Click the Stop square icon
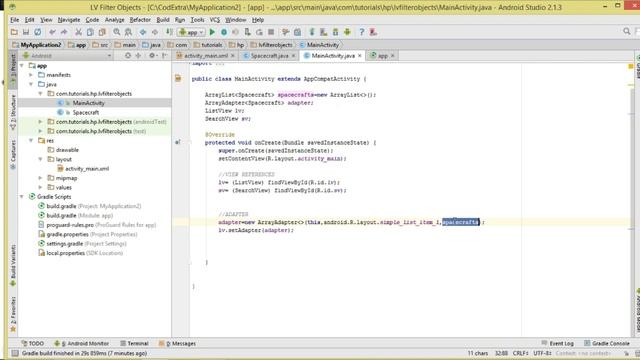The image size is (640, 360). point(271,32)
